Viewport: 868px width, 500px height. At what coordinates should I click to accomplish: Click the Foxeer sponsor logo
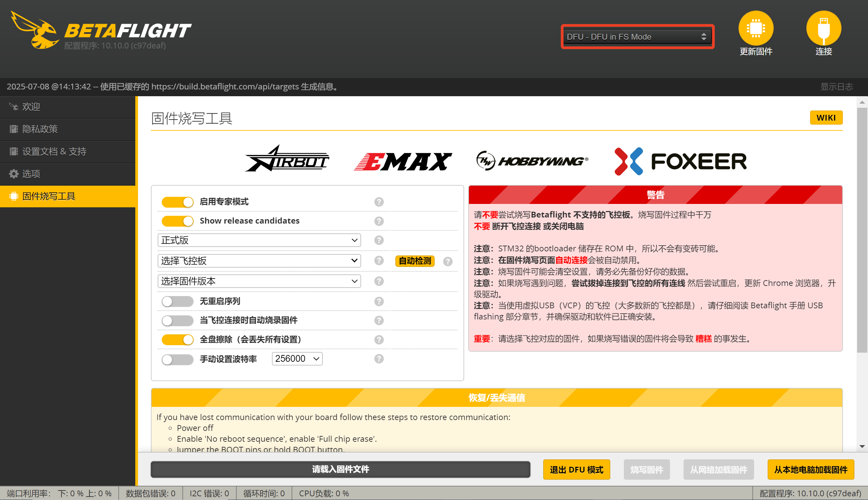point(680,161)
